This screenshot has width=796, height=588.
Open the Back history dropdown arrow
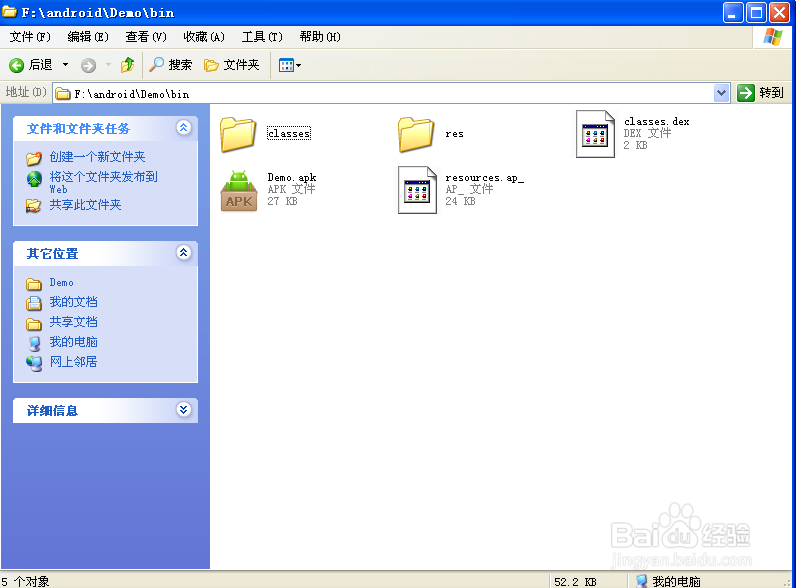(x=65, y=65)
